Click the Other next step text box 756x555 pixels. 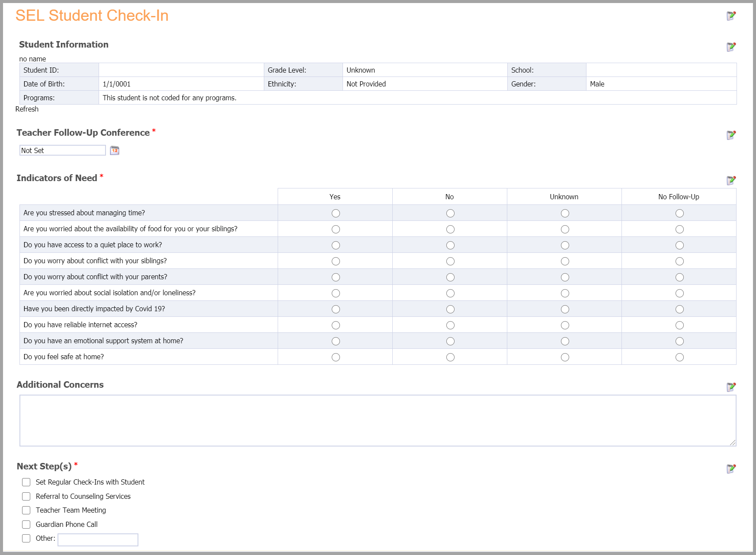98,540
